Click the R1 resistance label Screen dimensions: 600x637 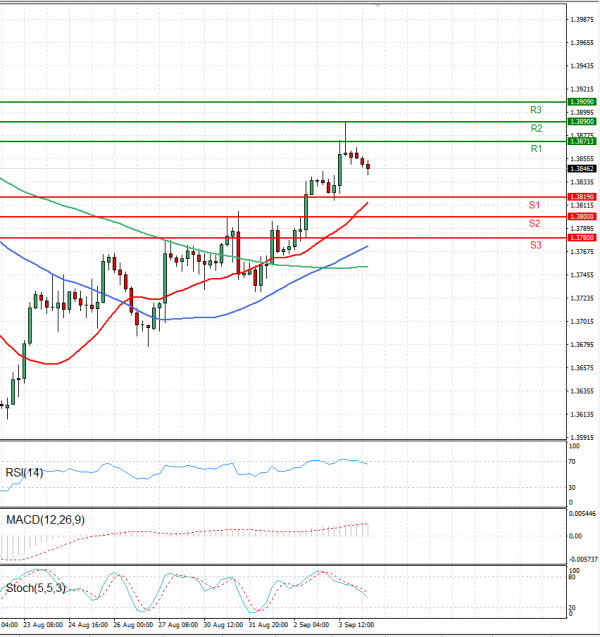pos(536,149)
